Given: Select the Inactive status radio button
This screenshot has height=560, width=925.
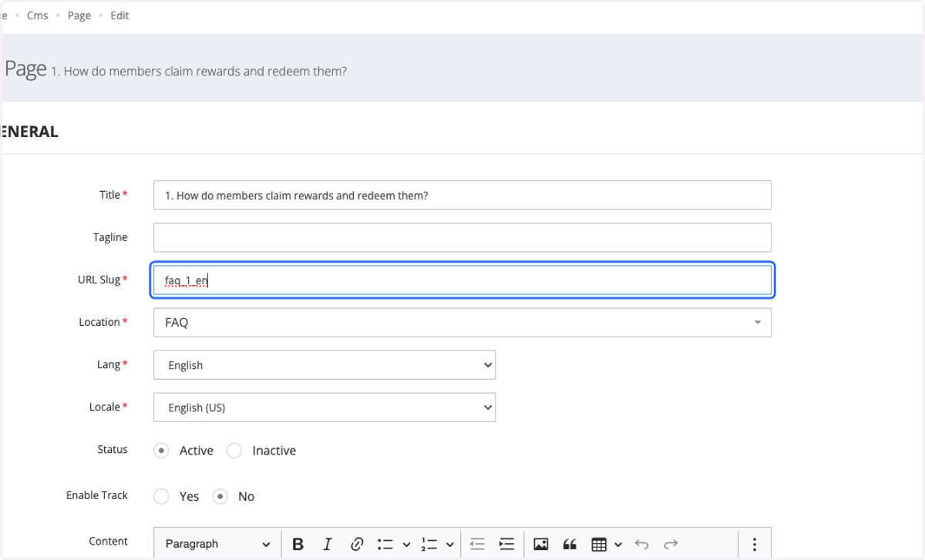Looking at the screenshot, I should coord(234,451).
